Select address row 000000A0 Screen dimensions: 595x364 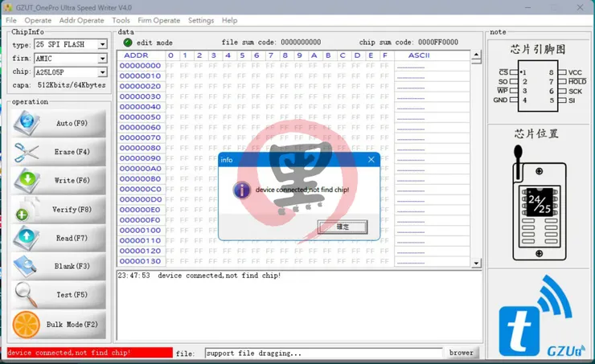point(140,169)
